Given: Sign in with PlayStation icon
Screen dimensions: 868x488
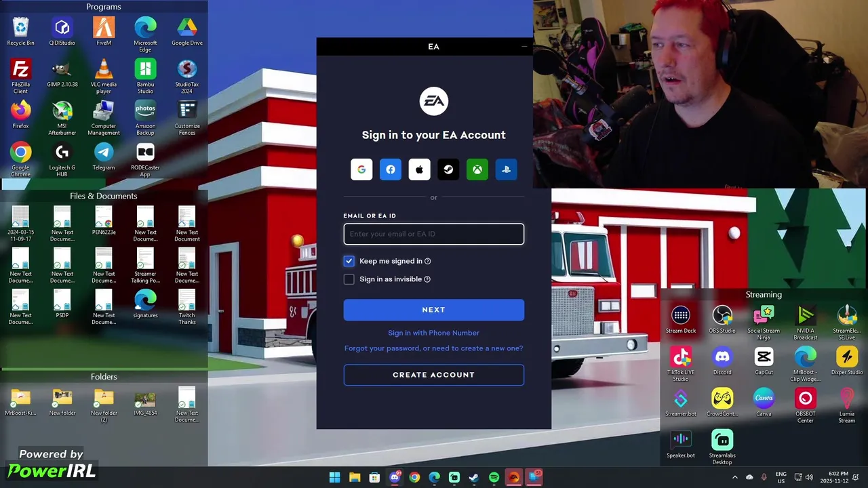Looking at the screenshot, I should 506,169.
